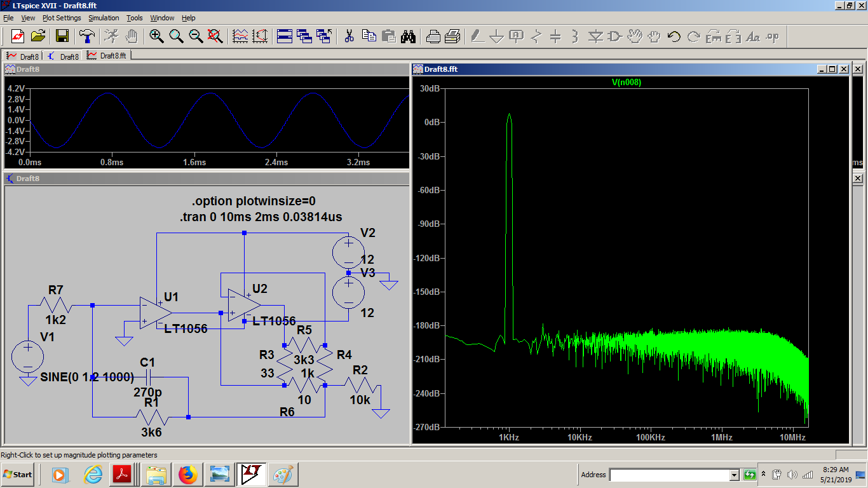Tile windows with the tile icon
This screenshot has height=488, width=868.
pyautogui.click(x=285, y=36)
